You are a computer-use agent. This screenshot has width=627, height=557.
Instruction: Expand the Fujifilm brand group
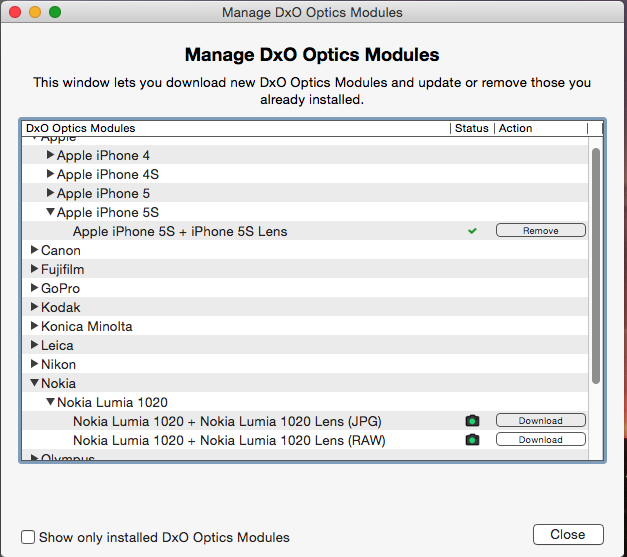tap(34, 269)
